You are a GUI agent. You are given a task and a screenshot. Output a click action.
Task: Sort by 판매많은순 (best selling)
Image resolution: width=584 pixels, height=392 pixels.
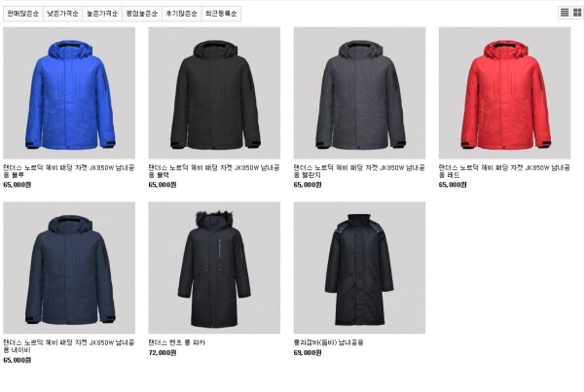(23, 14)
